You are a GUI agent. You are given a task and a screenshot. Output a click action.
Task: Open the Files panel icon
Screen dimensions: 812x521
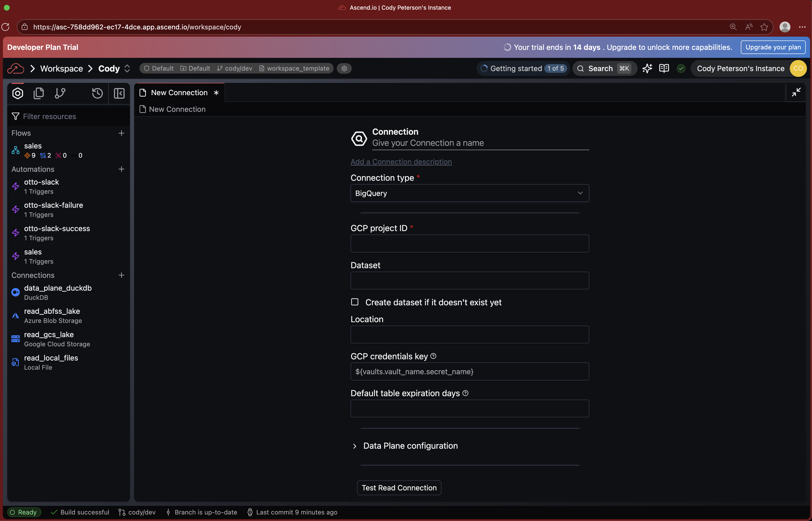pos(39,93)
